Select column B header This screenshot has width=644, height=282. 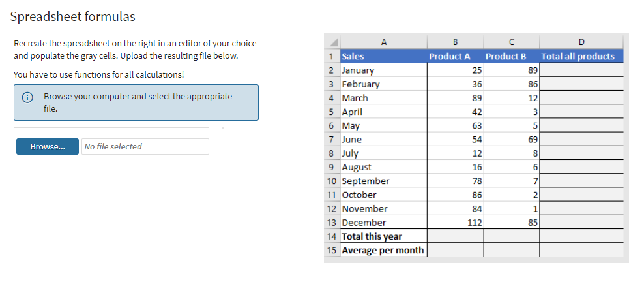coord(455,42)
